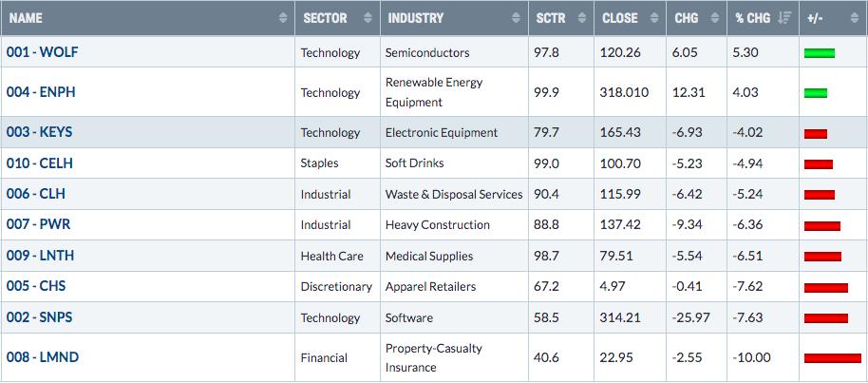Click the long red bar for LMND
Image resolution: width=868 pixels, height=383 pixels.
833,358
